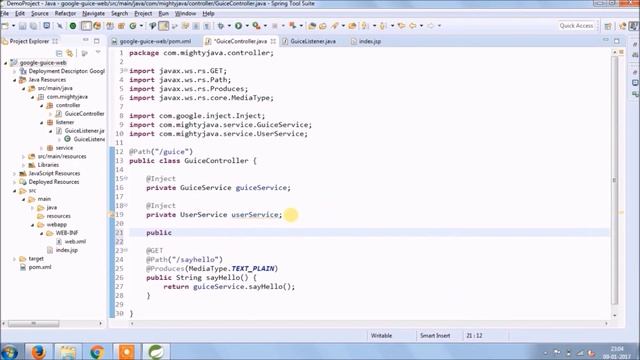Toggle the highlighted toolbar button left of Debug
This screenshot has width=640, height=360.
click(x=86, y=26)
